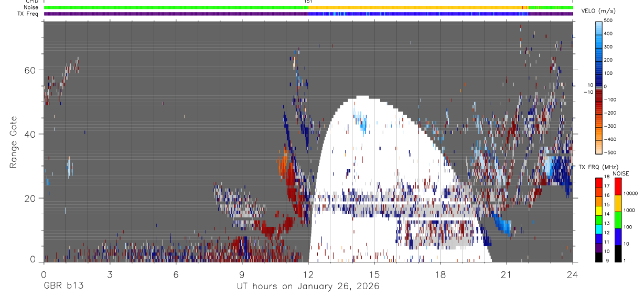Click the purple 10–11 MHz swatch in TX FRQ legend
The height and width of the screenshot is (297, 644).
[599, 247]
